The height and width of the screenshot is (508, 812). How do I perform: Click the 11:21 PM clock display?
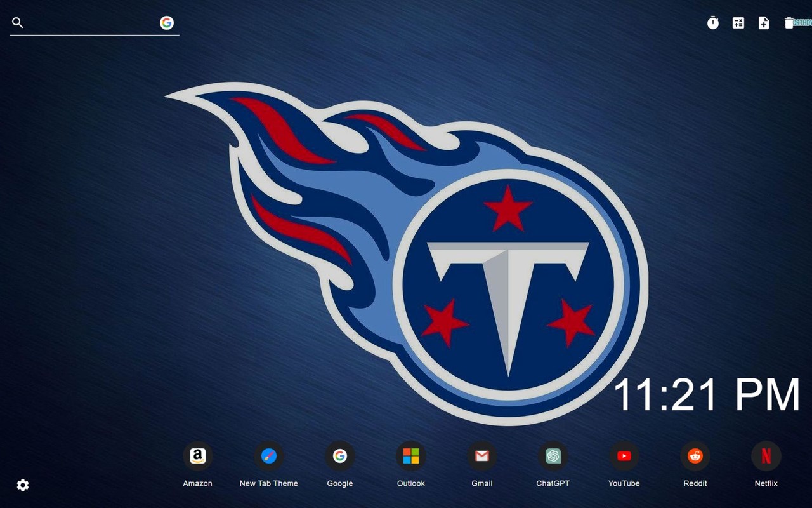point(707,395)
